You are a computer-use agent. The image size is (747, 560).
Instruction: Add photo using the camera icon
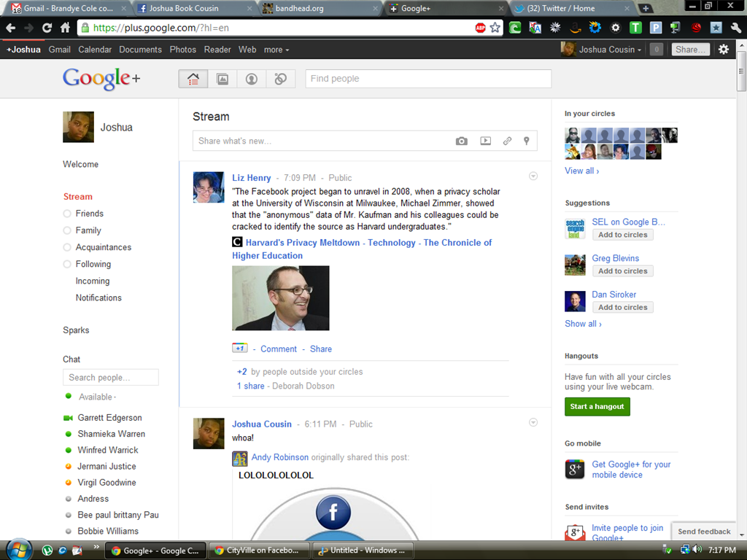[461, 141]
